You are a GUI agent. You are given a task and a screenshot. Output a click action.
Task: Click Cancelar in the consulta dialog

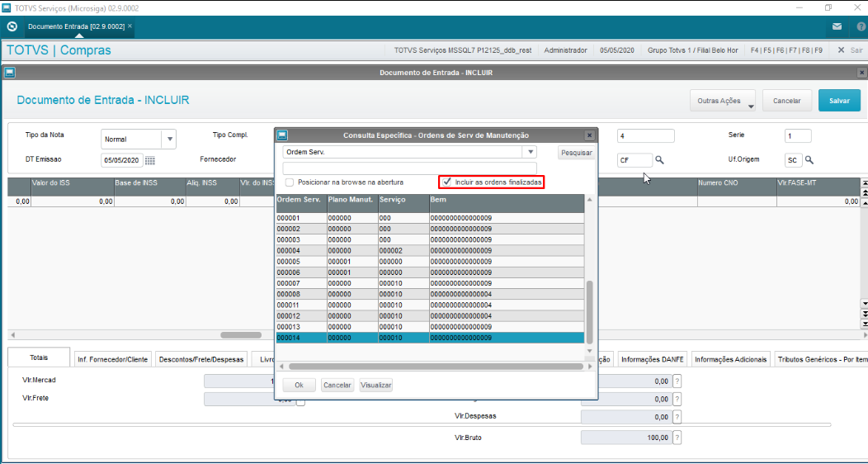pos(337,386)
